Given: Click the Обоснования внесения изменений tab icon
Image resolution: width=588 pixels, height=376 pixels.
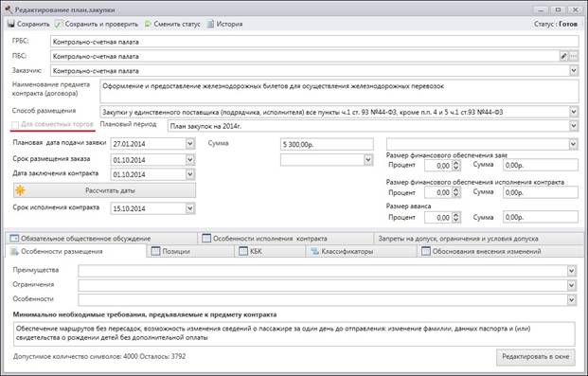Looking at the screenshot, I should [x=426, y=251].
